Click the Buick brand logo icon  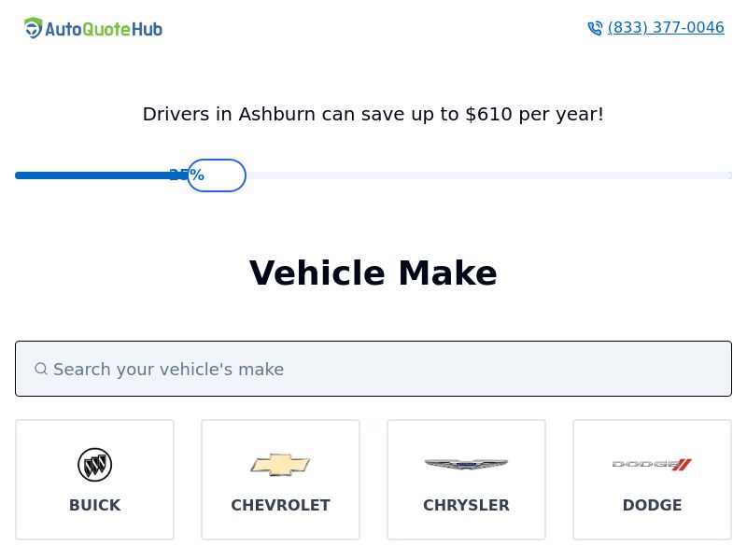point(94,464)
